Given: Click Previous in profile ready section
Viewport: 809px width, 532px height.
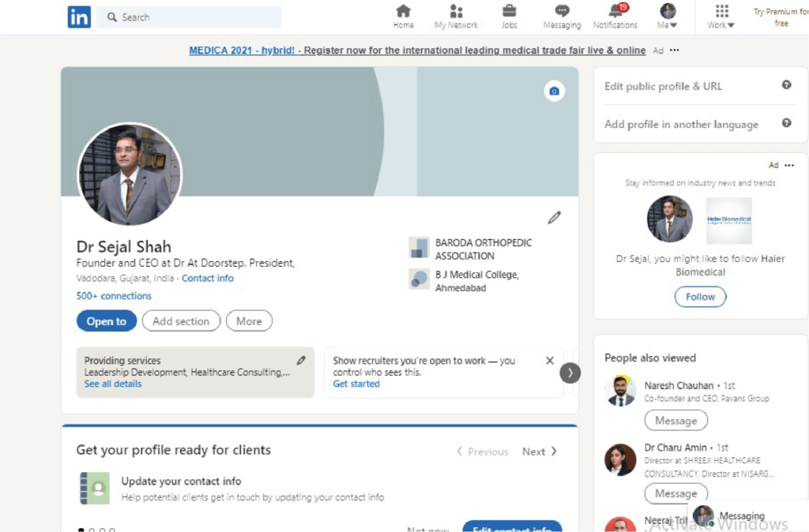Looking at the screenshot, I should pyautogui.click(x=483, y=451).
